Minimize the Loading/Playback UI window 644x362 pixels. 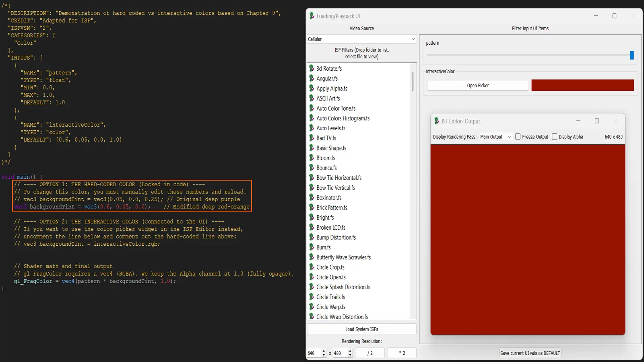(596, 16)
